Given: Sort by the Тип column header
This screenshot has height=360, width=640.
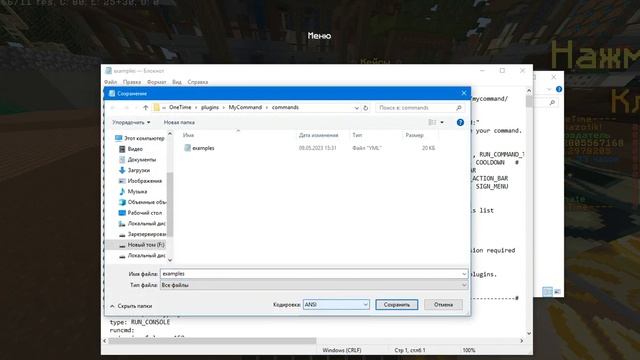Looking at the screenshot, I should coord(357,135).
